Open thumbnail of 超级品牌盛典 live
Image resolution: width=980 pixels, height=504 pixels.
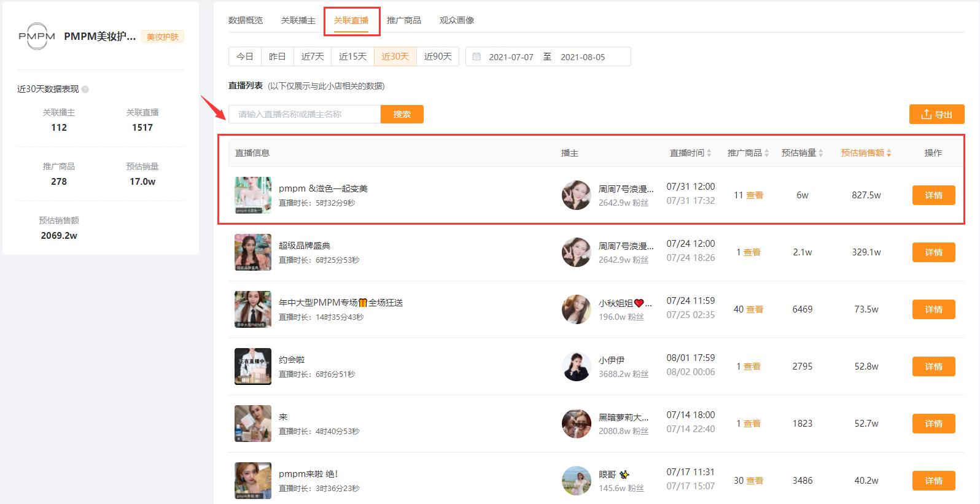coord(253,252)
